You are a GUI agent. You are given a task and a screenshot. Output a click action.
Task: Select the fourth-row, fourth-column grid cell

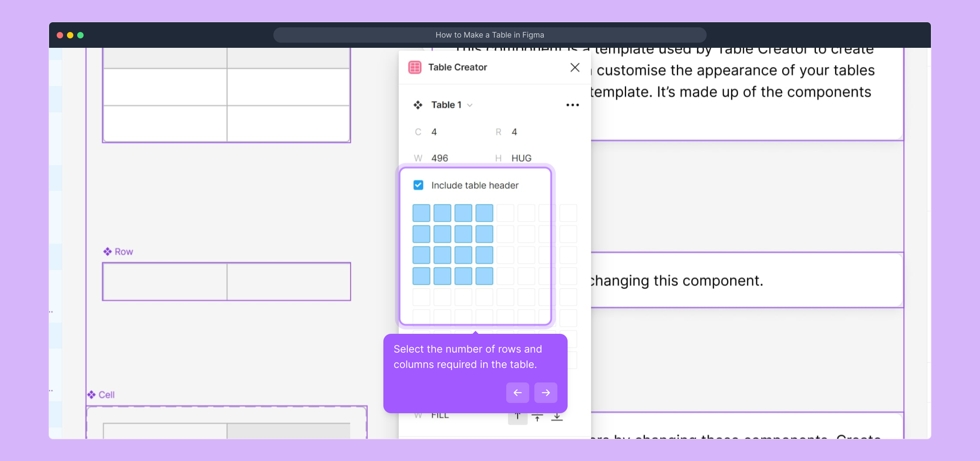click(x=484, y=276)
